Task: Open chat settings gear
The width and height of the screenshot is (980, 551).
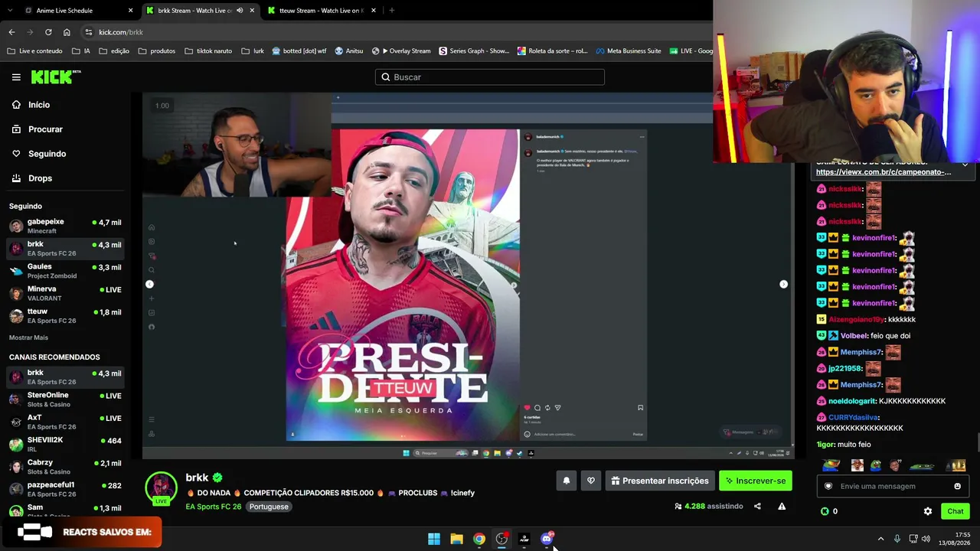Action: click(x=928, y=511)
